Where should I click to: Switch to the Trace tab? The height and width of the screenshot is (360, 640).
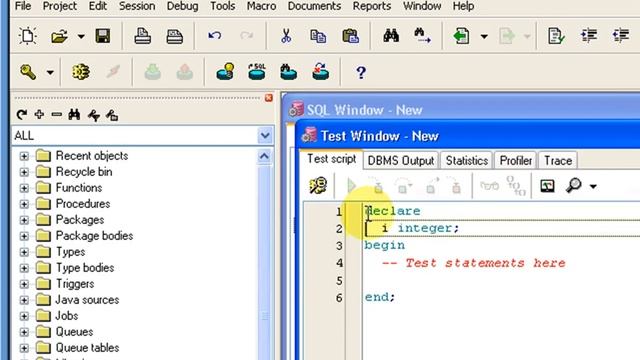tap(558, 160)
